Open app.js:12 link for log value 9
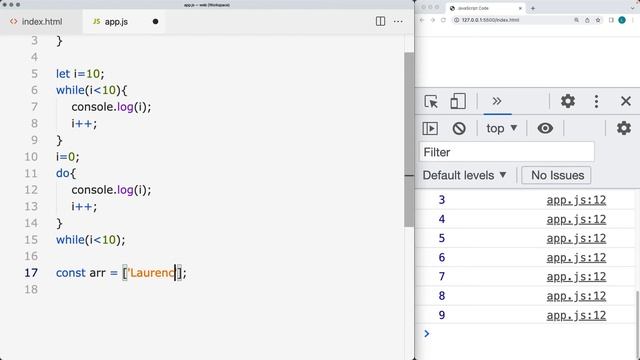Image resolution: width=640 pixels, height=360 pixels. [x=576, y=315]
